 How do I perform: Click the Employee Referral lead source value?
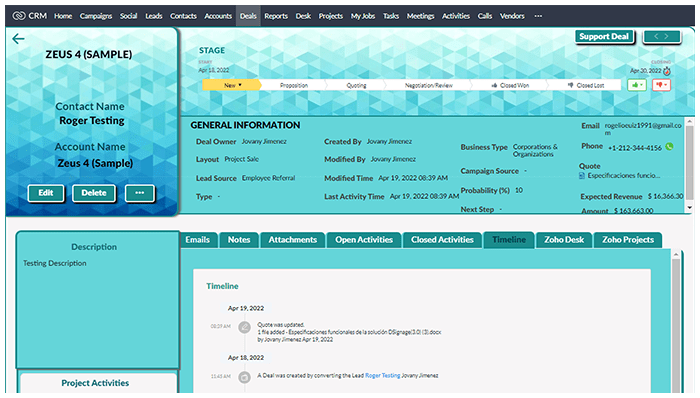pos(268,178)
